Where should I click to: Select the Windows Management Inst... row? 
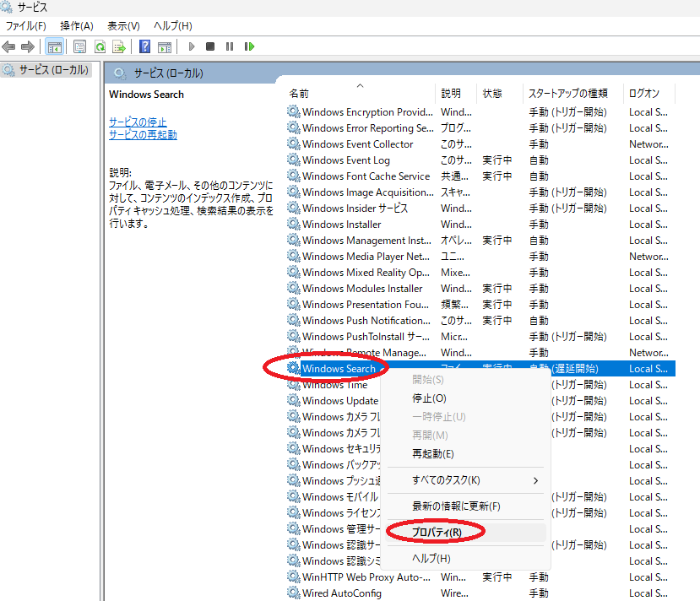(480, 240)
